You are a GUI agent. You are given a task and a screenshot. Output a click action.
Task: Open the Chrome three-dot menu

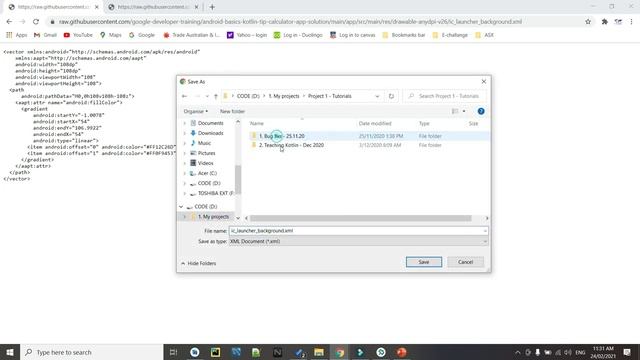(x=631, y=22)
